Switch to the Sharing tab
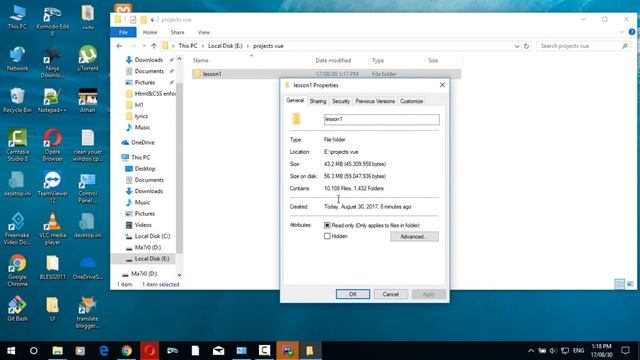The width and height of the screenshot is (640, 360). pyautogui.click(x=318, y=101)
